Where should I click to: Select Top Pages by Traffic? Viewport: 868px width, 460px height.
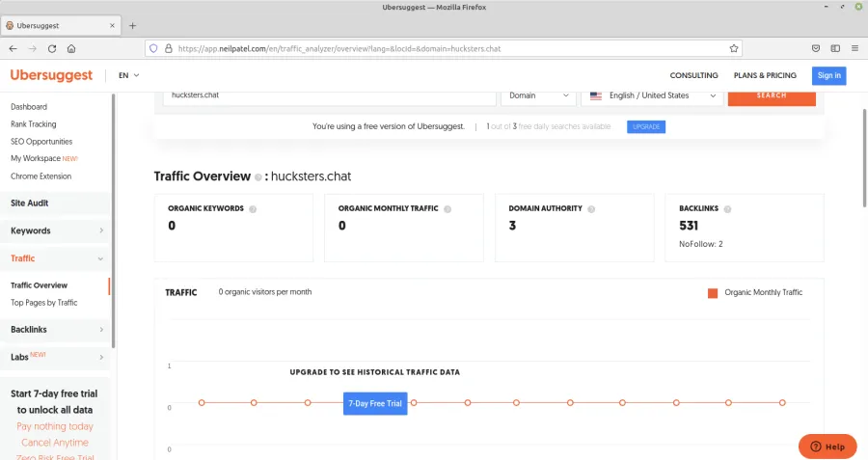[43, 303]
